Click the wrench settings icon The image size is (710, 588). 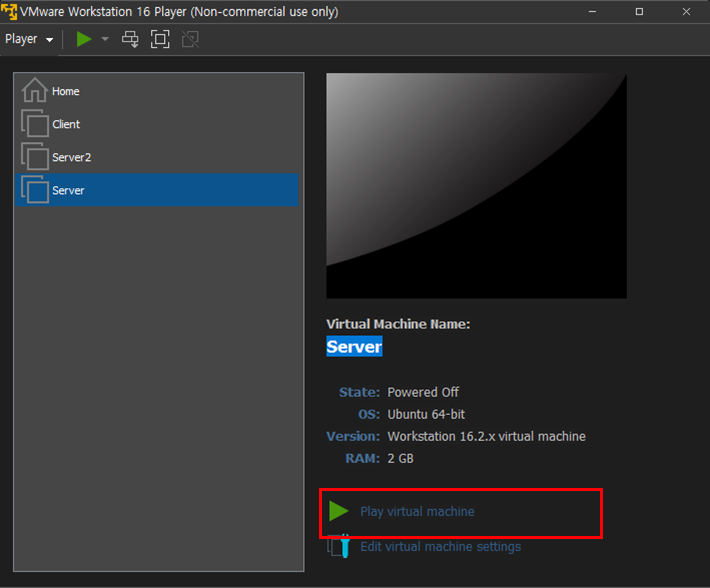pos(339,546)
